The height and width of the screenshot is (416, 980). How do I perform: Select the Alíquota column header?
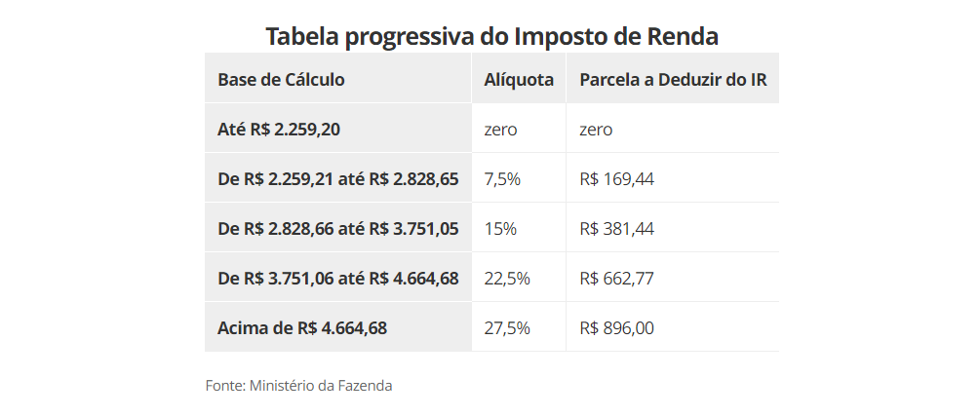pyautogui.click(x=519, y=80)
